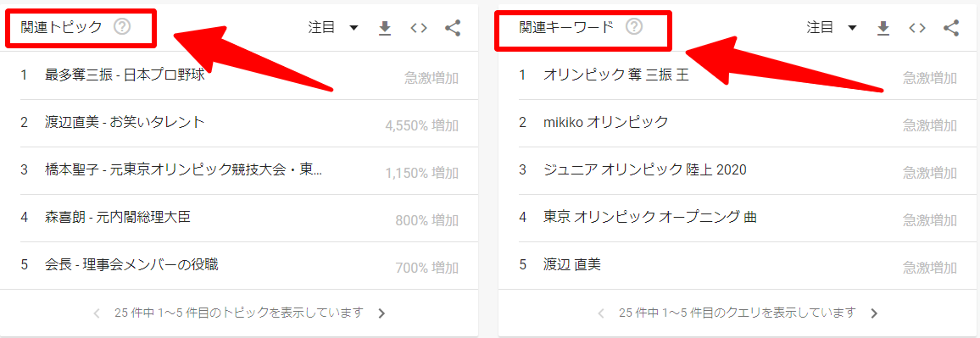Open topic 森喜朗 - 元内閣総理大臣
The height and width of the screenshot is (338, 980).
[118, 218]
